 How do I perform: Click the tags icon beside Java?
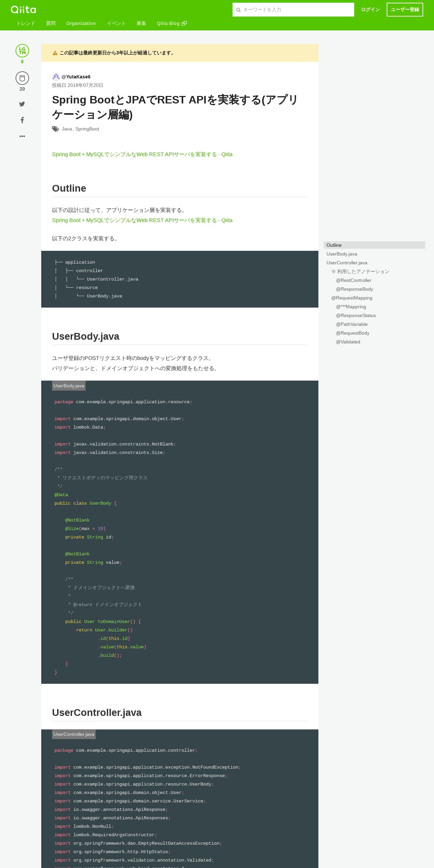55,129
